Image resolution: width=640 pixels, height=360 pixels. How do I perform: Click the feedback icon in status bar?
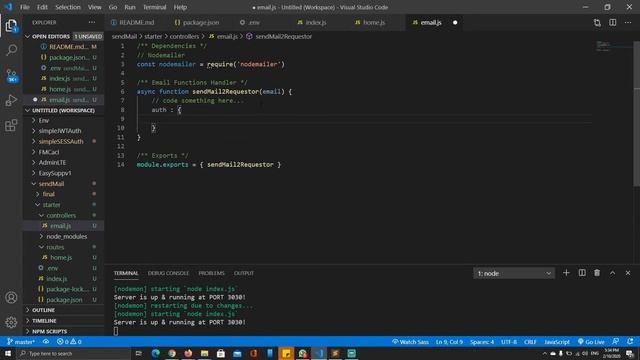[x=616, y=342]
